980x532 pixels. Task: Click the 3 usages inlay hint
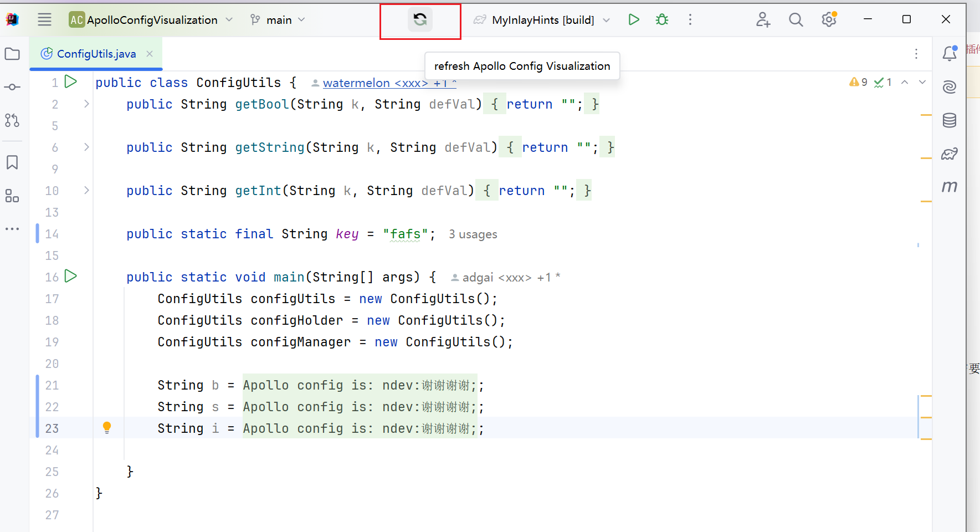point(473,234)
